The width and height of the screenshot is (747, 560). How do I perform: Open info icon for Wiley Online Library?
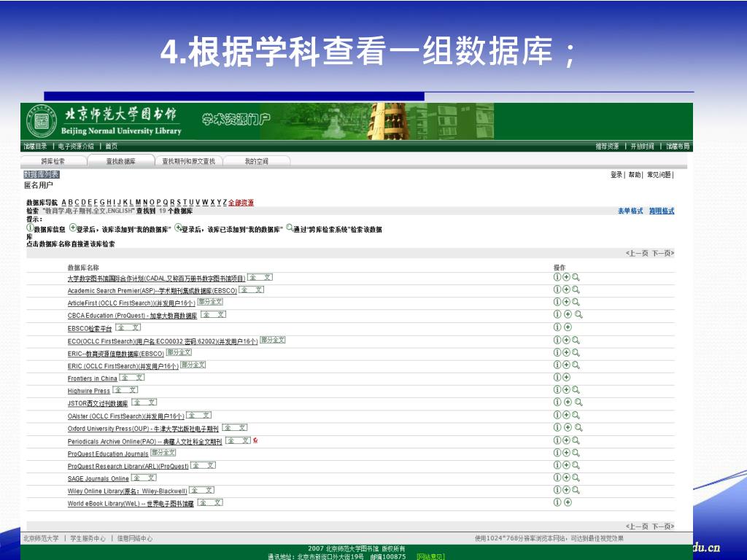[x=557, y=490]
